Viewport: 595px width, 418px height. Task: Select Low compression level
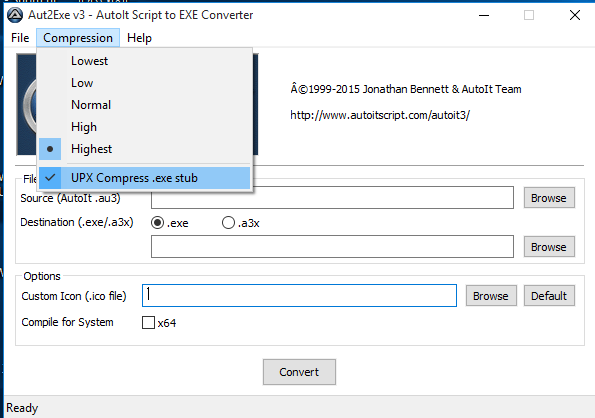145,83
